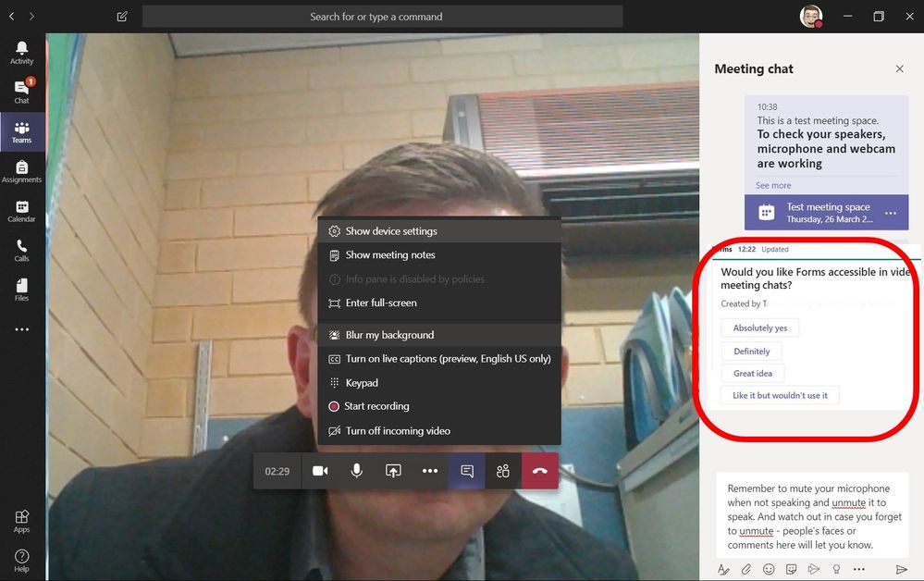Start a new chat with compose icon
The image size is (924, 581).
pyautogui.click(x=122, y=17)
